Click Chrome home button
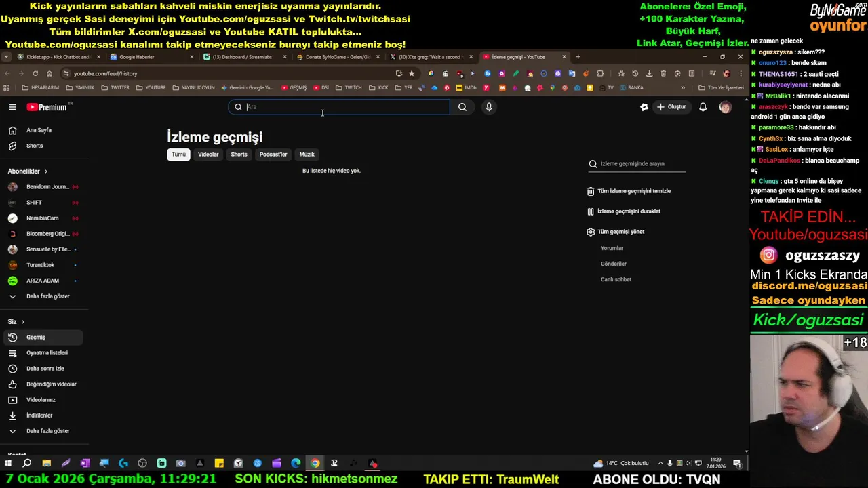Image resolution: width=868 pixels, height=488 pixels. click(x=50, y=73)
